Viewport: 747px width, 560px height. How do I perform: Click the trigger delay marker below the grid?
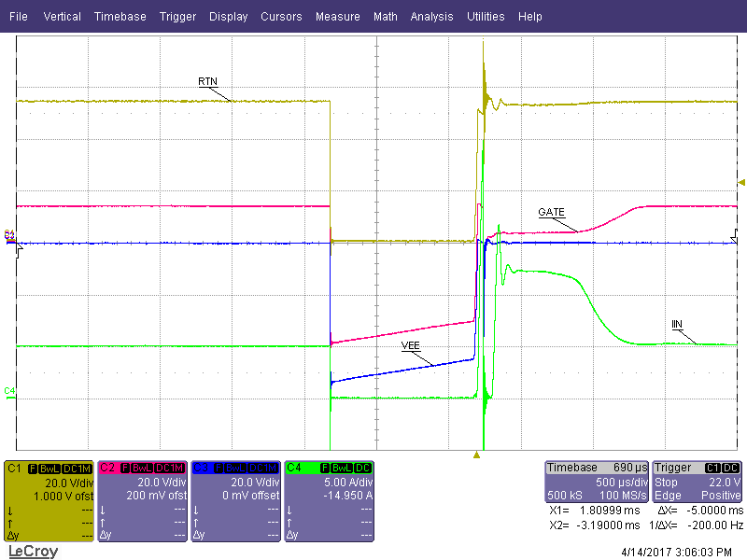pyautogui.click(x=476, y=455)
